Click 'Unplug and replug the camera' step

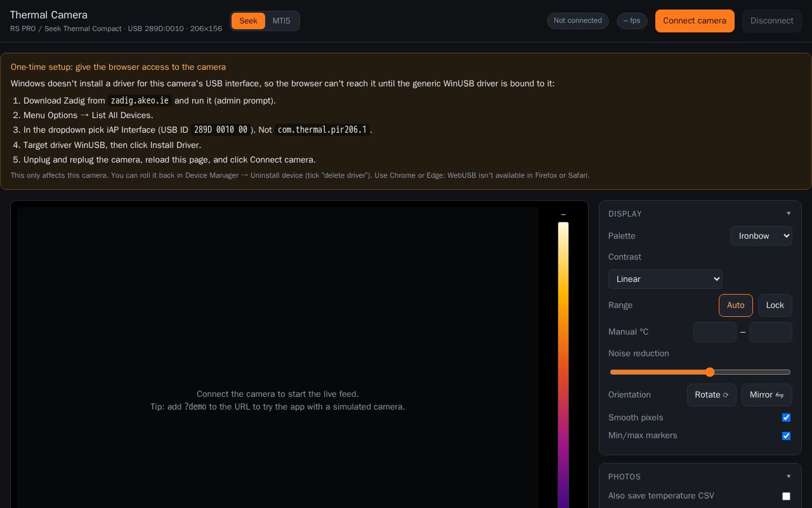point(169,160)
